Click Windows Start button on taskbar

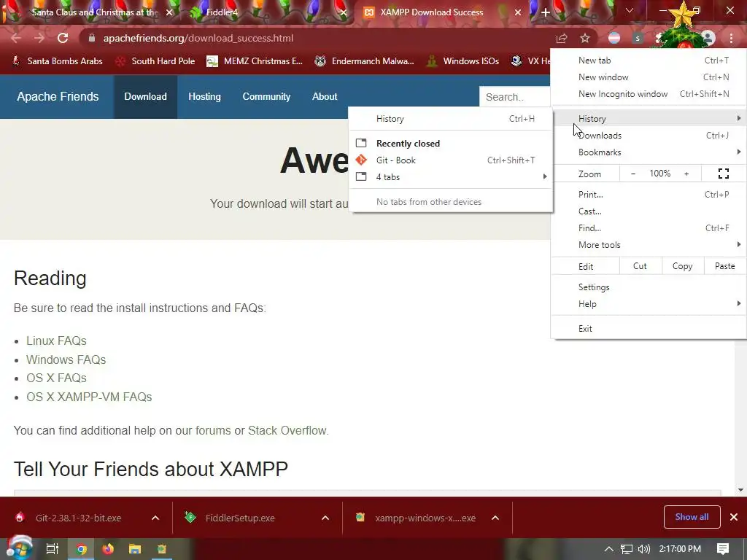pyautogui.click(x=19, y=548)
